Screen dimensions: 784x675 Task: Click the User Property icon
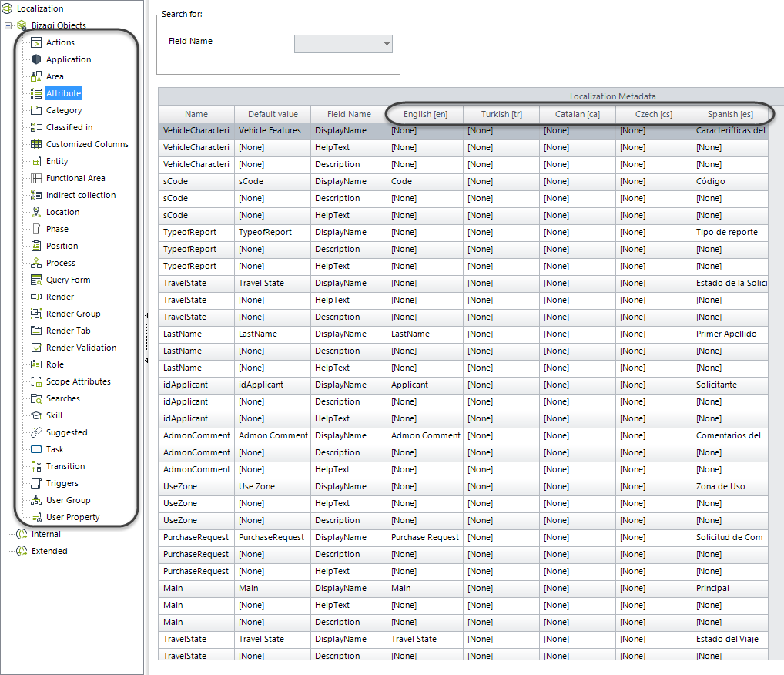[36, 517]
